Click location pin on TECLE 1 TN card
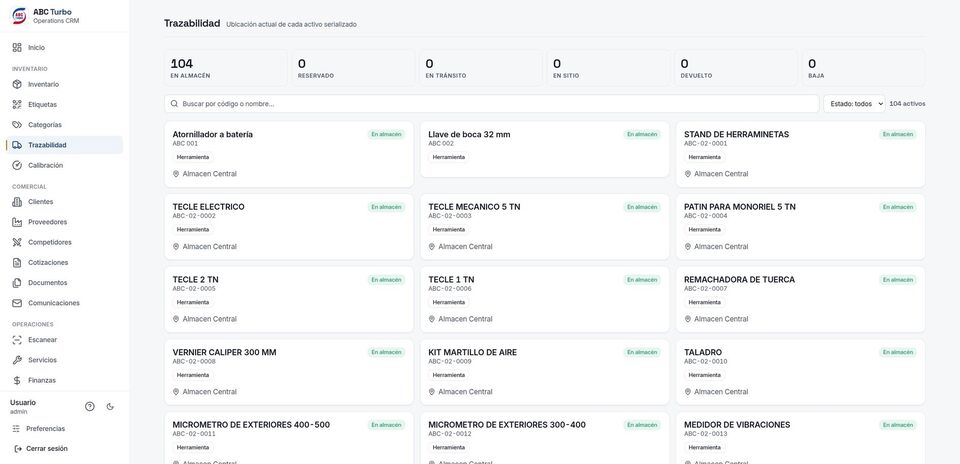This screenshot has width=960, height=464. (432, 319)
